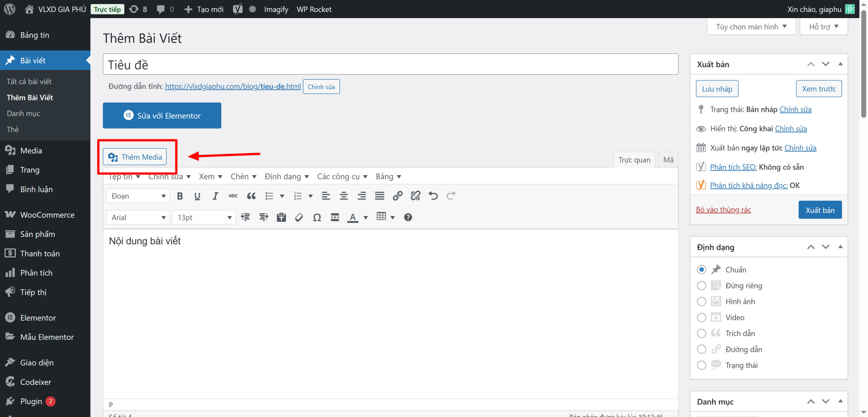
Task: Click the blockquote icon
Action: click(x=251, y=196)
